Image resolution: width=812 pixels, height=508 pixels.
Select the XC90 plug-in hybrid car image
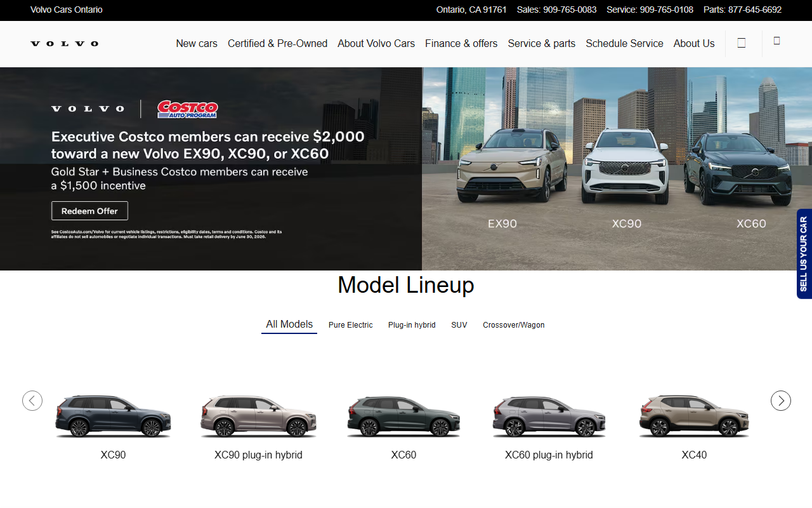[x=258, y=416]
